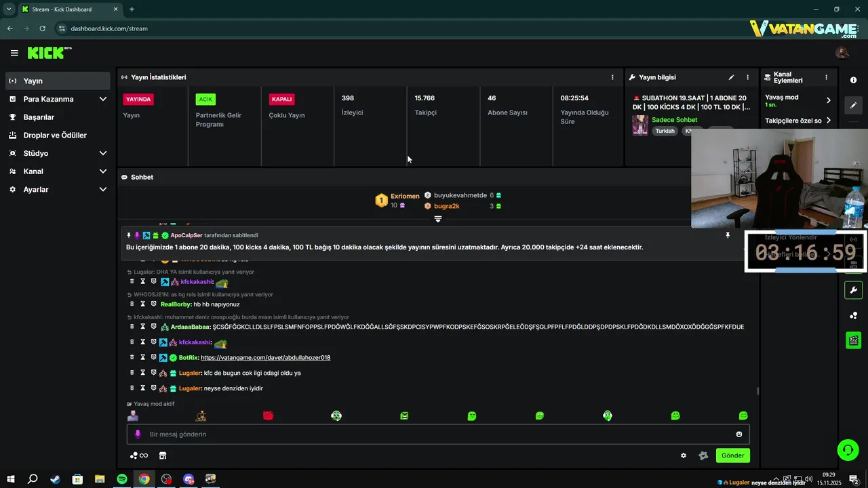Reload the page with browser refresh button
Viewport: 868px width, 488px height.
pyautogui.click(x=42, y=28)
